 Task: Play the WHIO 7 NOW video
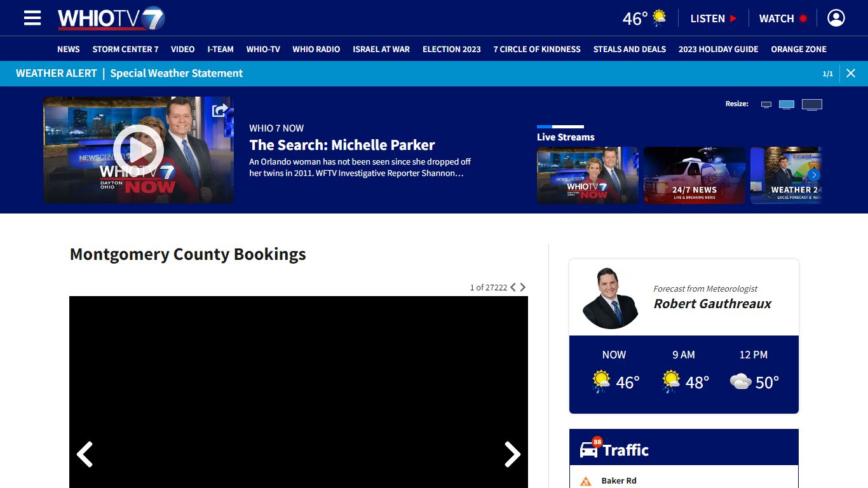(139, 150)
